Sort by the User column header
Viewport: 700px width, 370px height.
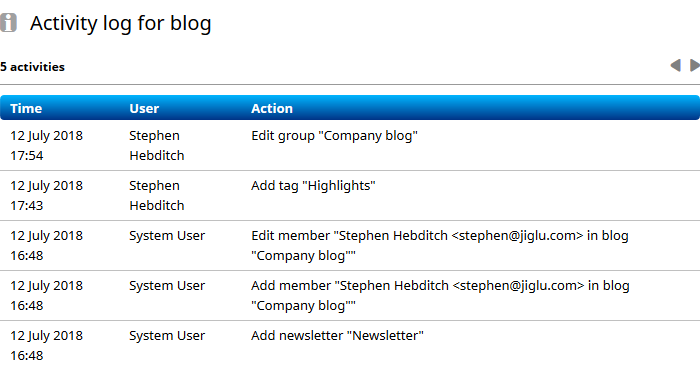(144, 108)
